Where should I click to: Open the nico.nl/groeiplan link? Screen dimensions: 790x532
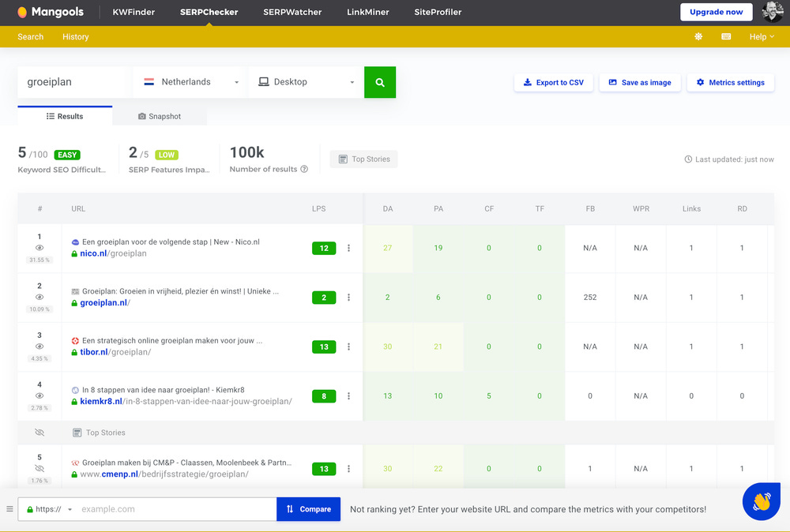113,253
